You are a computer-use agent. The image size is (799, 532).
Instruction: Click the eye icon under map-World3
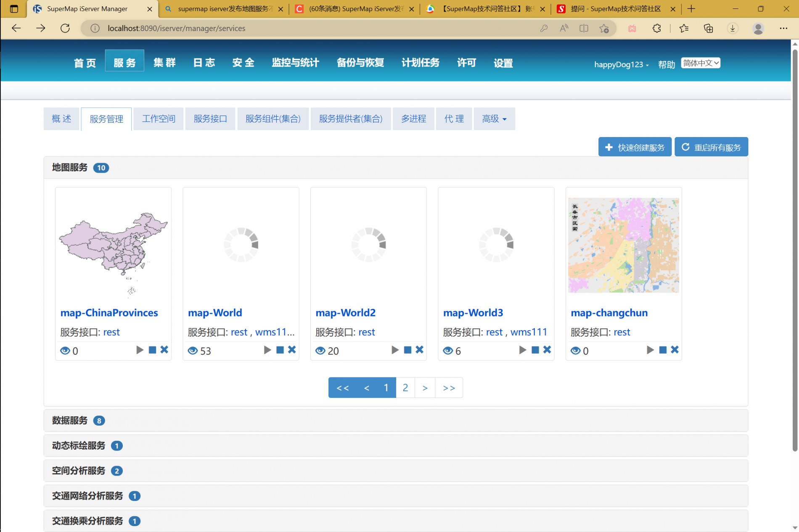(448, 350)
